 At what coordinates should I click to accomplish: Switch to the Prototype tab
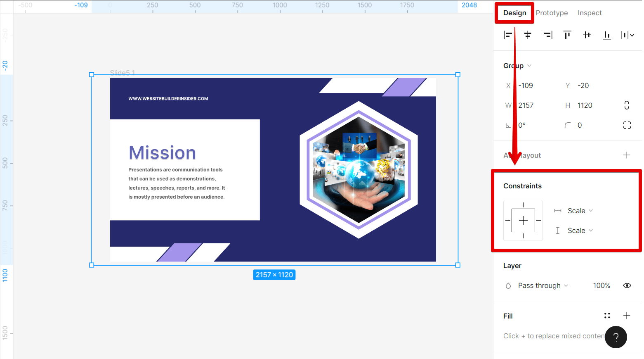point(552,13)
